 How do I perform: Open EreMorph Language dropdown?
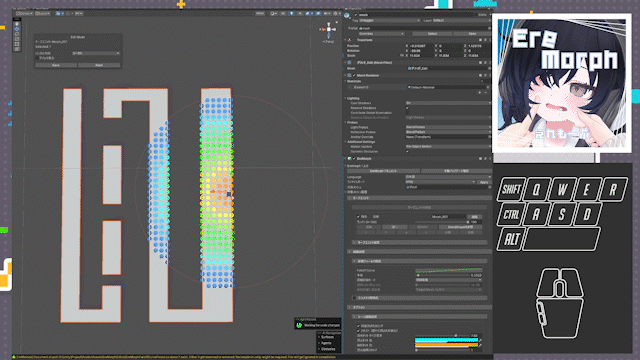click(448, 177)
